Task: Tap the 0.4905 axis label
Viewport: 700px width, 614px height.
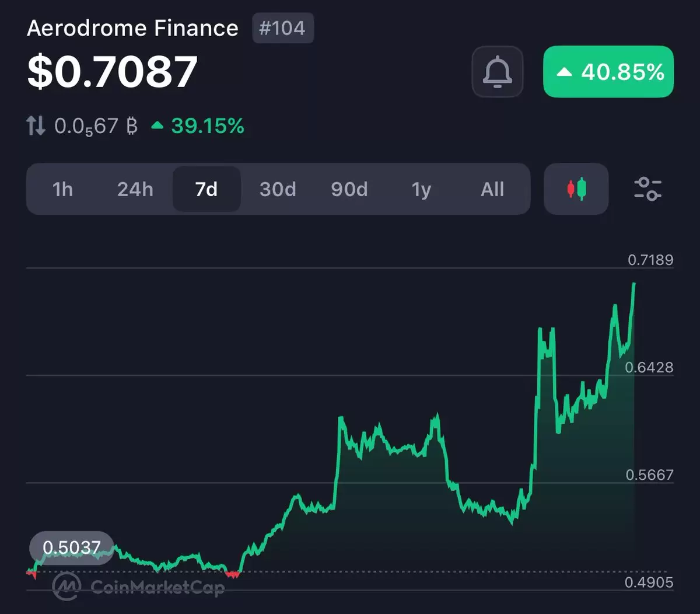Action: (649, 582)
